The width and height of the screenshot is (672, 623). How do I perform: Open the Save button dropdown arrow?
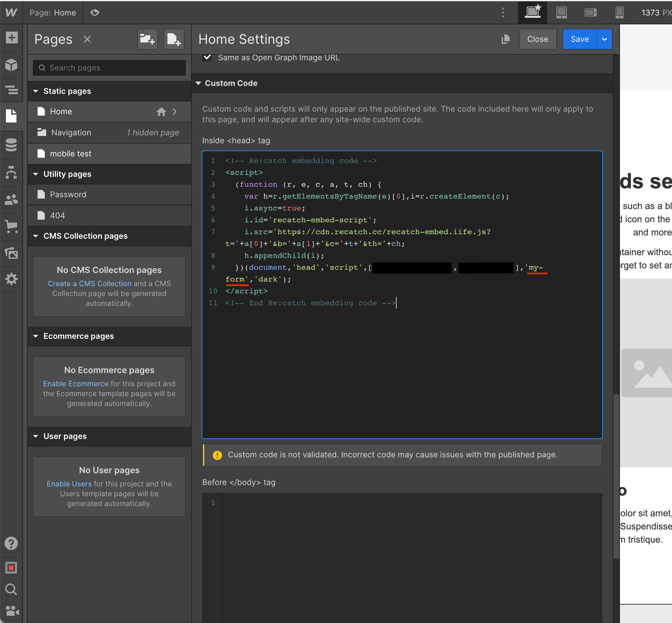(x=604, y=40)
